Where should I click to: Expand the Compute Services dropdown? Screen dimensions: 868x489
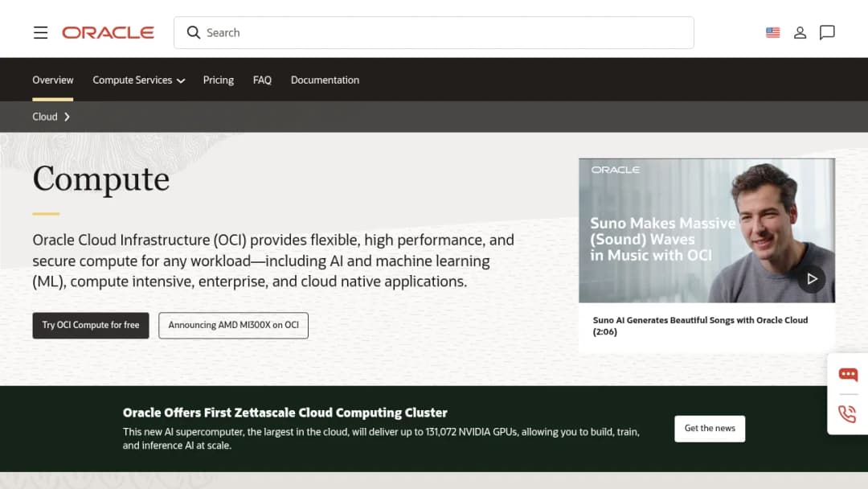coord(138,80)
